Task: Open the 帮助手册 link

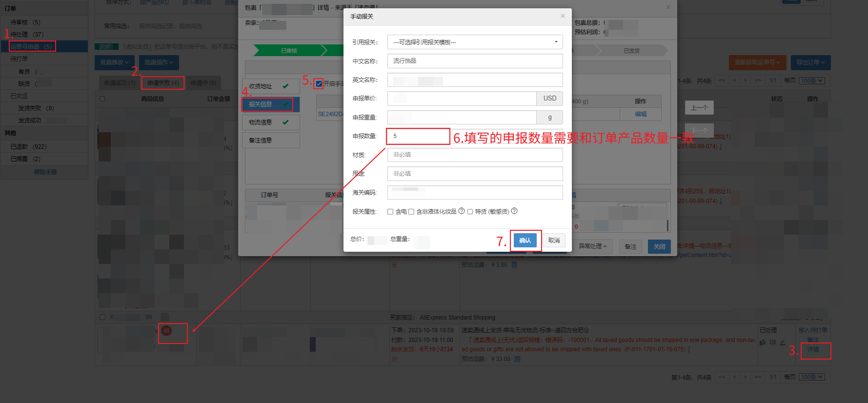Action: click(x=45, y=172)
